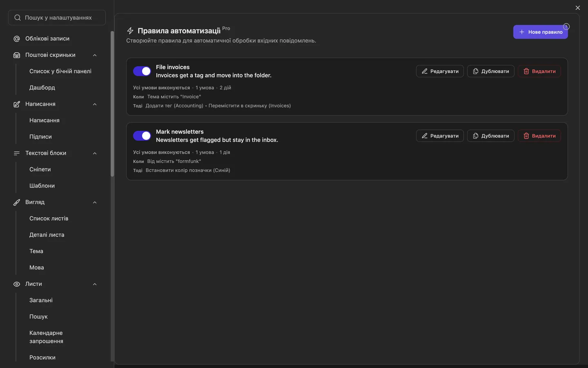Click Дублювати for File invoices rule
588x368 pixels.
pos(491,71)
